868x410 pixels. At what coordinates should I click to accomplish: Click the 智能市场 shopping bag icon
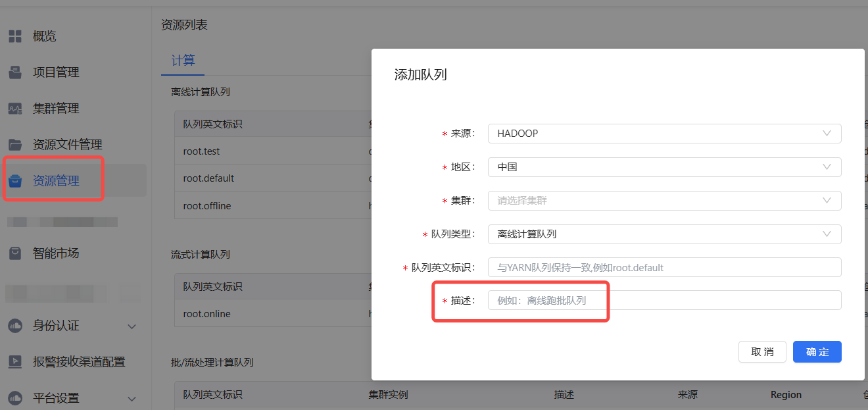point(15,253)
